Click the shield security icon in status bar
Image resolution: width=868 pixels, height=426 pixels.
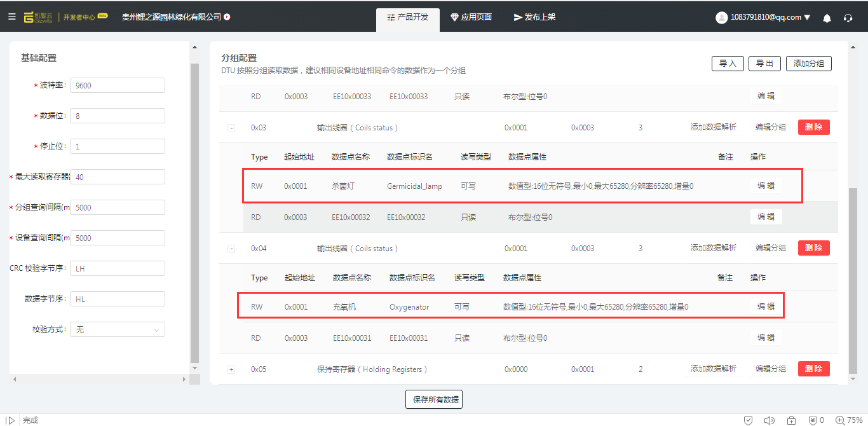(x=749, y=420)
